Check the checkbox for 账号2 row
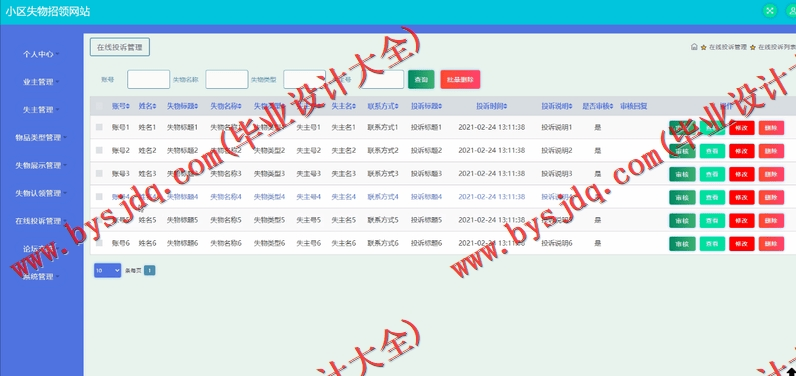The width and height of the screenshot is (796, 376). click(99, 151)
